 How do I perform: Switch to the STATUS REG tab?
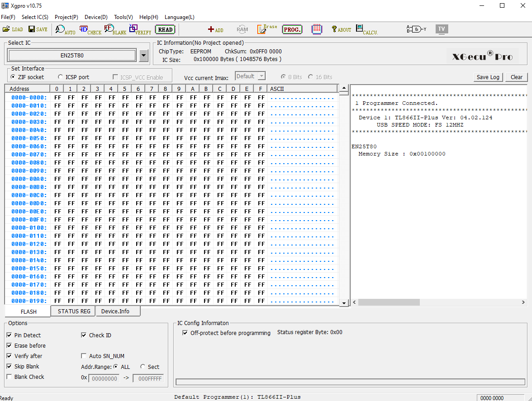(72, 311)
